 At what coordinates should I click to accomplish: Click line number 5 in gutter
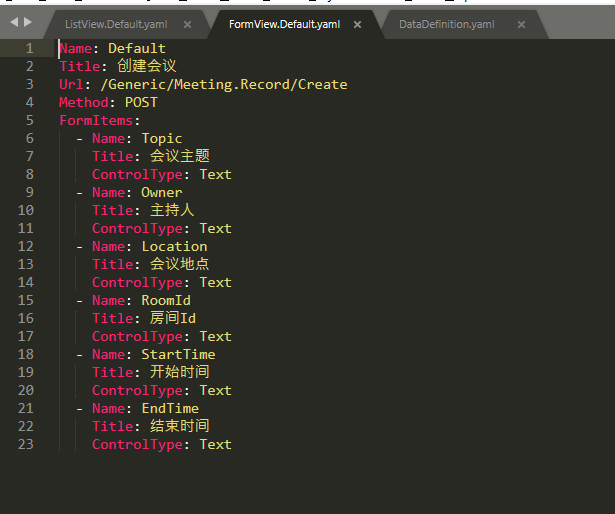(29, 120)
